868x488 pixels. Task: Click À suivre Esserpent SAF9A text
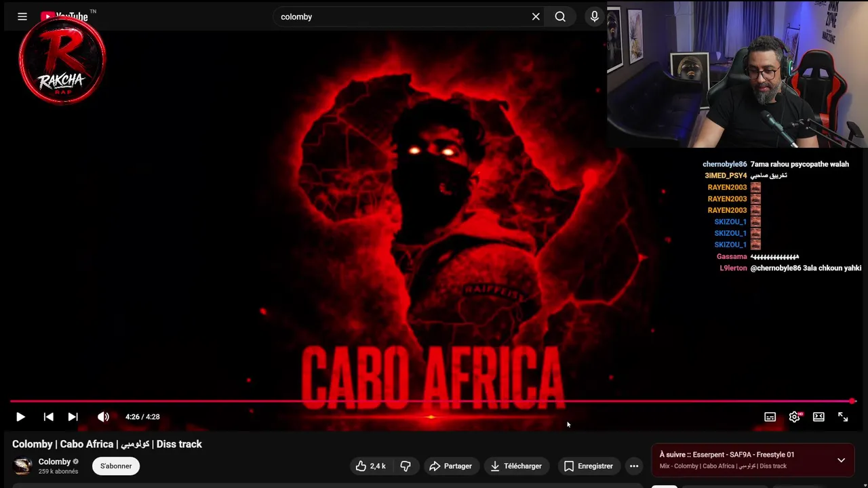click(727, 455)
